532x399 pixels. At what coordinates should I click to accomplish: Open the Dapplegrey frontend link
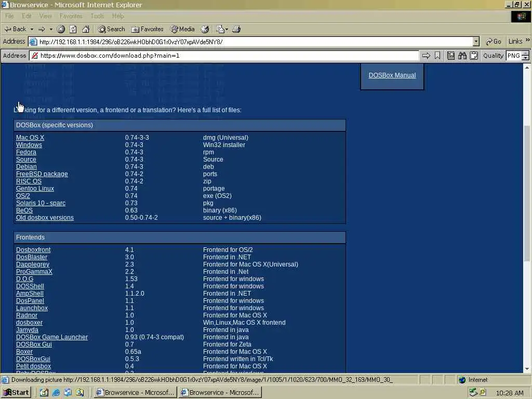tap(33, 264)
